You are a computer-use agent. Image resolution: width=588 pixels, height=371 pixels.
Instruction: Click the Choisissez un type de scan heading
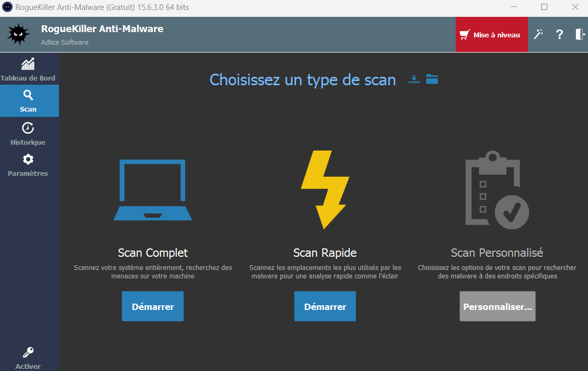pos(302,80)
